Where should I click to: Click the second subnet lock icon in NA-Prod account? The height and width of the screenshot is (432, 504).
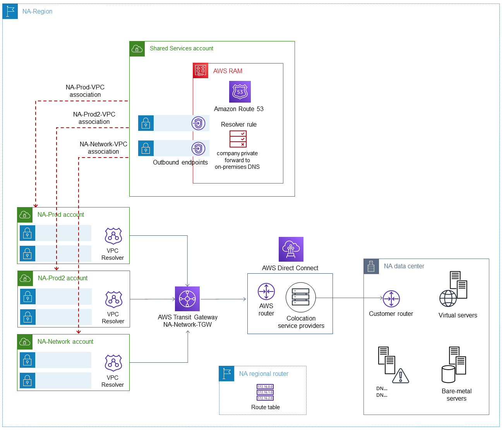coord(27,254)
